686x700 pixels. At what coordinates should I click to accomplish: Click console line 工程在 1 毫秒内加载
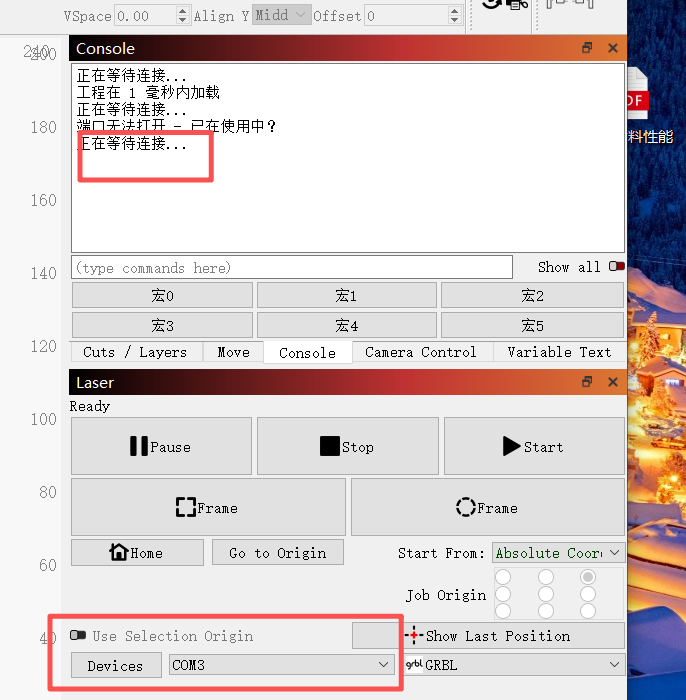tap(148, 92)
